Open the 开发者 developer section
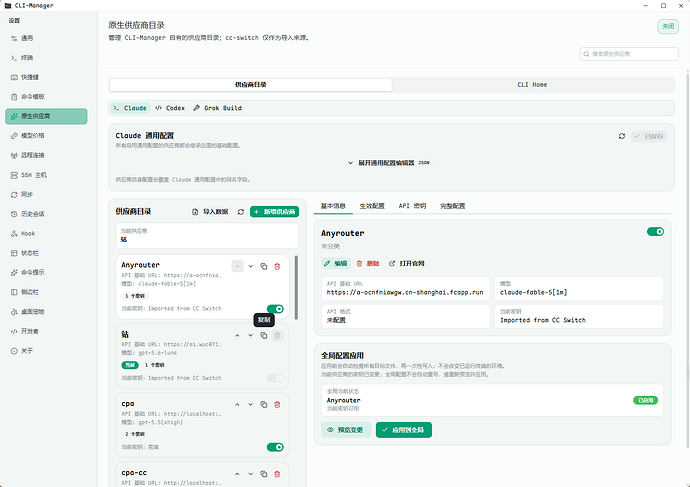The height and width of the screenshot is (487, 690). (46, 331)
